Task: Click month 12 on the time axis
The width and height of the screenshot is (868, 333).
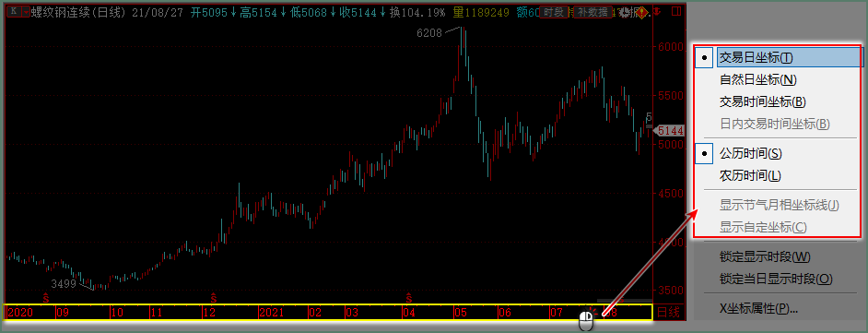Action: pos(209,313)
